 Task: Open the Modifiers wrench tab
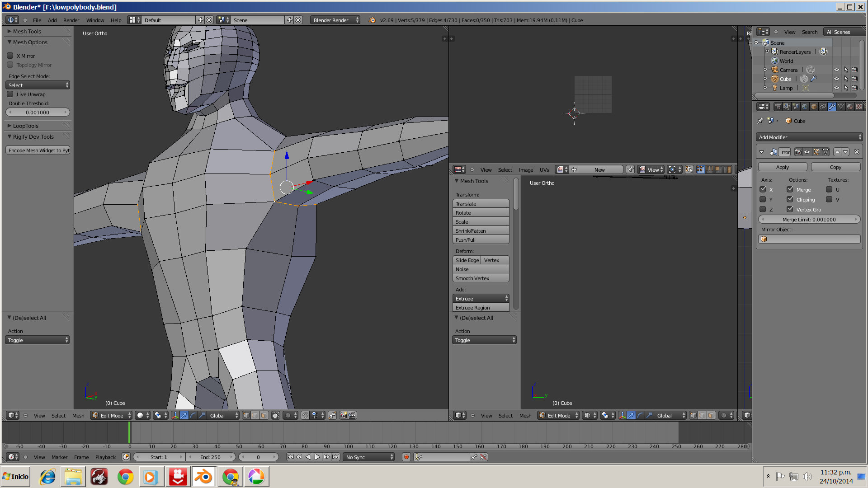(x=832, y=107)
